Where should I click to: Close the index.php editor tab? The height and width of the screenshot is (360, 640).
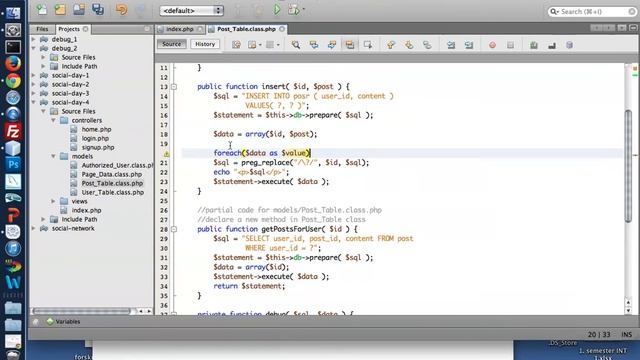(x=199, y=29)
